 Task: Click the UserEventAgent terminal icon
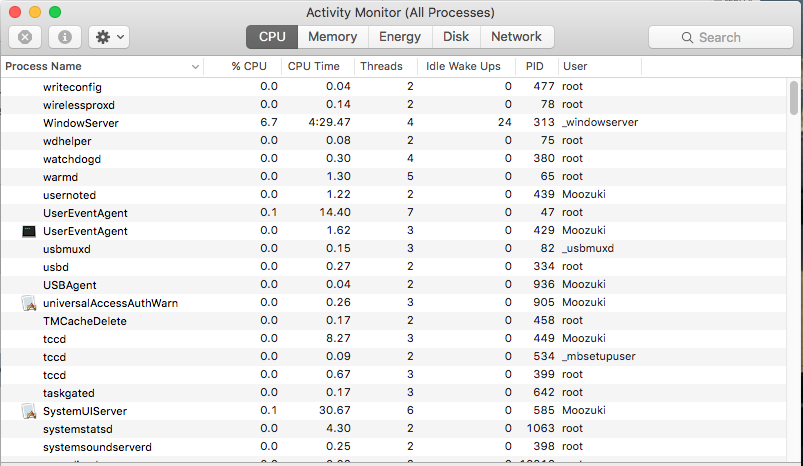[29, 231]
